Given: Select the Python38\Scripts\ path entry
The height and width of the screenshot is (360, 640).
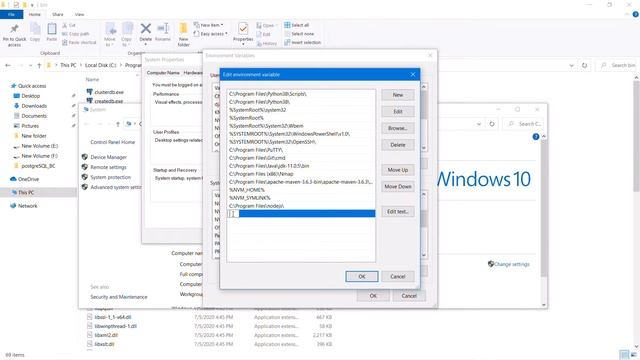Looking at the screenshot, I should tap(301, 94).
